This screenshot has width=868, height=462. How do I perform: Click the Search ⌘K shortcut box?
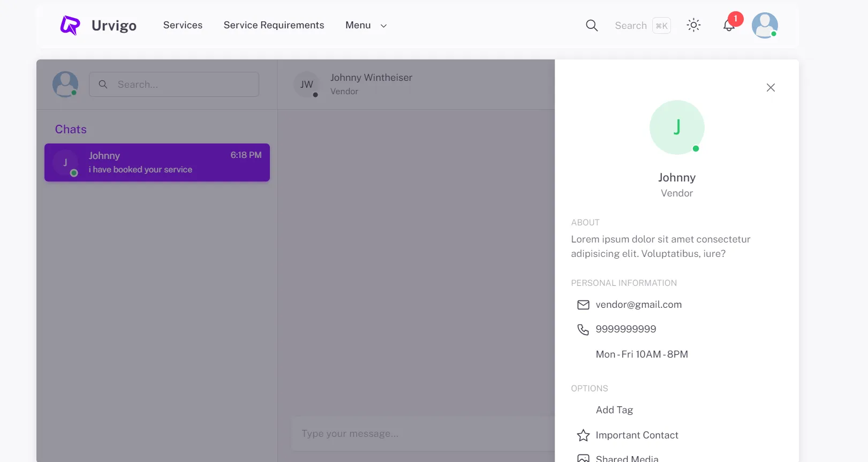[643, 26]
